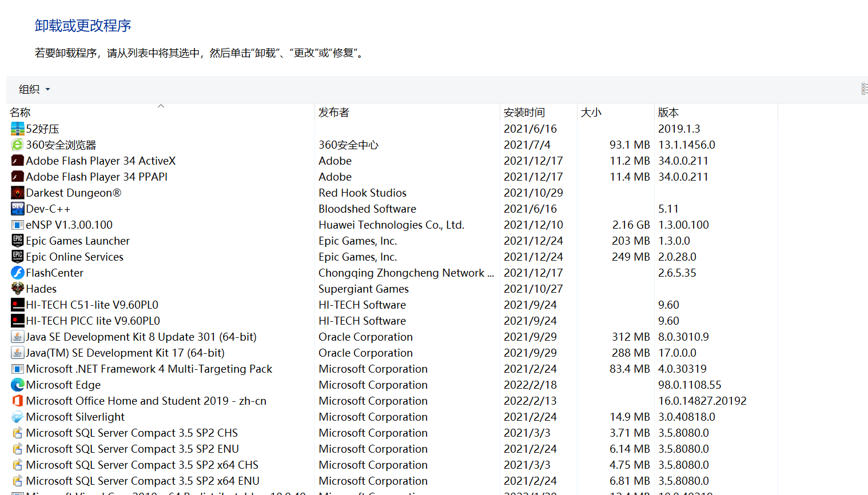Click install date 2021/7/4
Image resolution: width=868 pixels, height=495 pixels.
(x=527, y=145)
